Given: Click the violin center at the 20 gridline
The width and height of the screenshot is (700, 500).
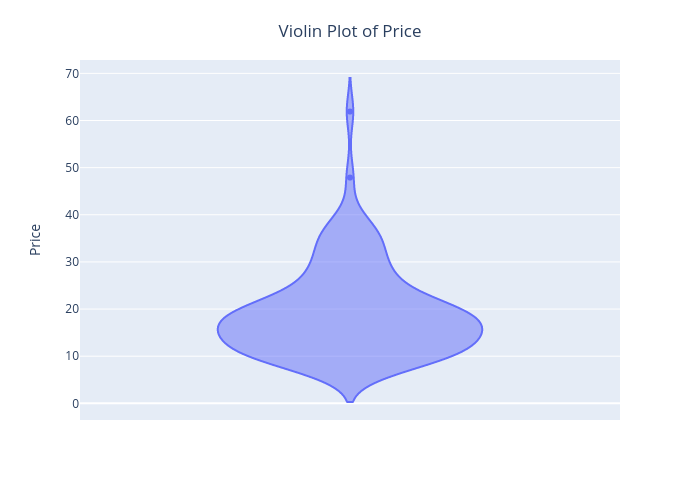Looking at the screenshot, I should coord(350,309).
